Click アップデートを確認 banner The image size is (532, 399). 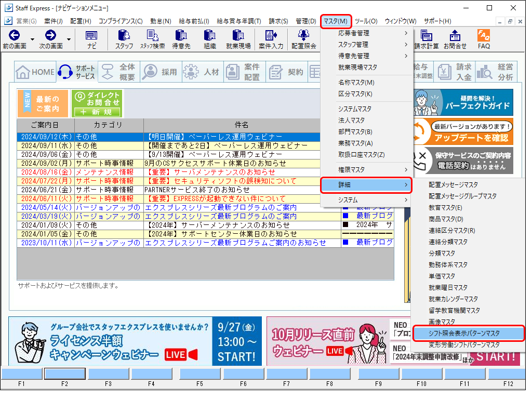coord(463,131)
